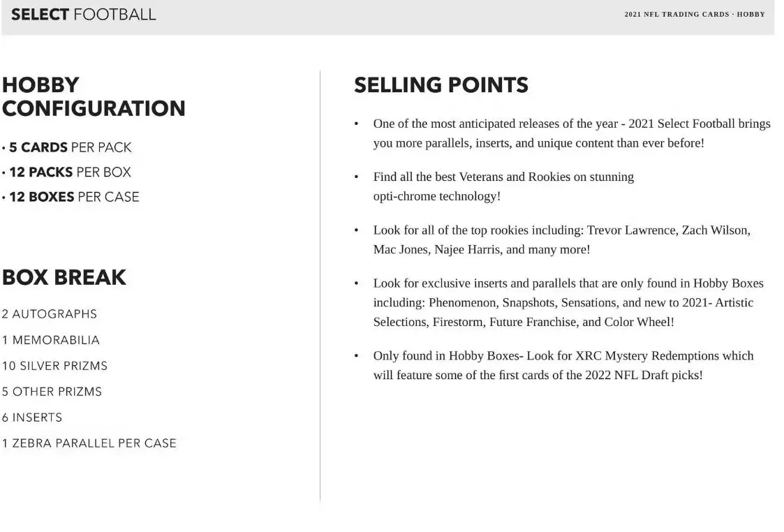Click the 1 Memorabilia entry
The image size is (784, 532).
pyautogui.click(x=50, y=340)
